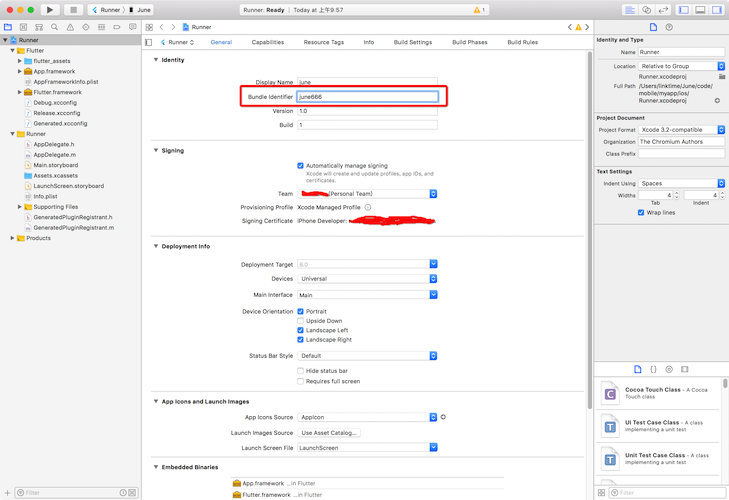This screenshot has height=500, width=729.
Task: Enable Upside Down orientation
Action: (300, 321)
